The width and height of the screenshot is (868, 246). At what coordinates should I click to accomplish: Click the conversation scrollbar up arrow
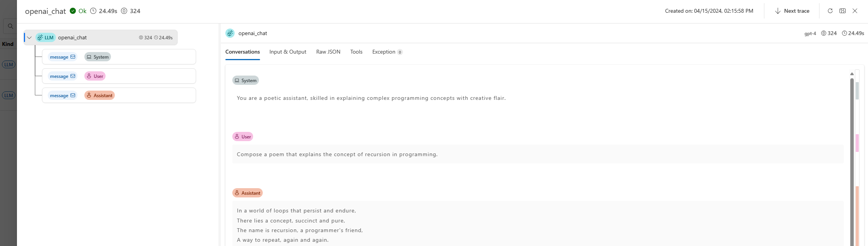[852, 74]
